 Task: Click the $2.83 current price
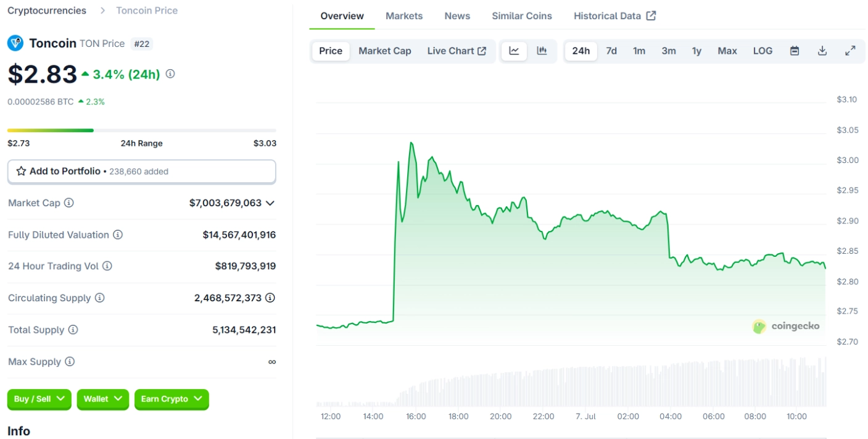42,74
